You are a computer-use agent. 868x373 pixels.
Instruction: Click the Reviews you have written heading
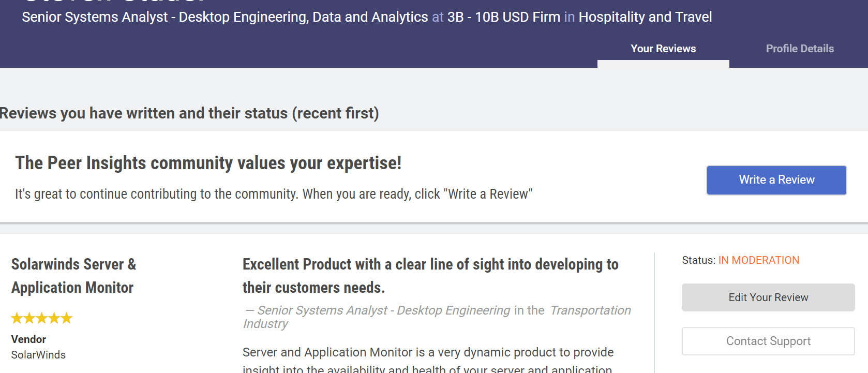[189, 113]
